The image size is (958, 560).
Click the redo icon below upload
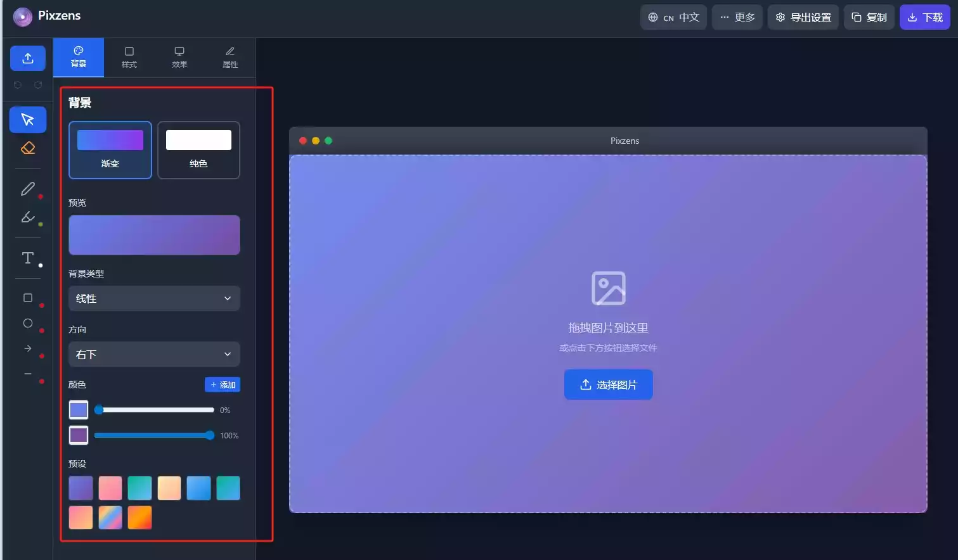[x=38, y=85]
